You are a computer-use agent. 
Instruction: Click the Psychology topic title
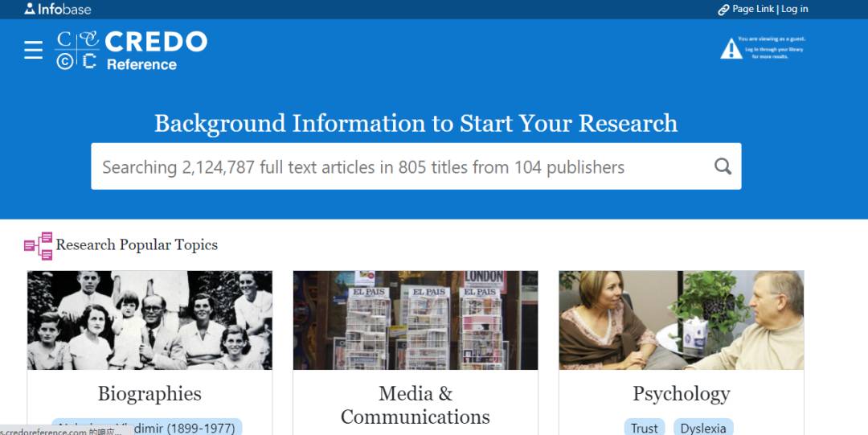pyautogui.click(x=681, y=393)
